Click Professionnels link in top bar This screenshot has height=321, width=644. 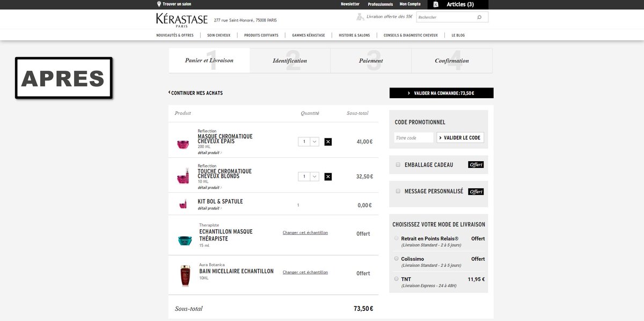pos(380,4)
